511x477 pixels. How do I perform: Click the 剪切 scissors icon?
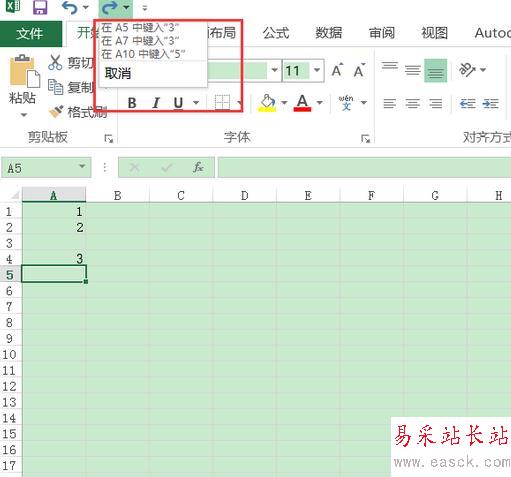(55, 62)
